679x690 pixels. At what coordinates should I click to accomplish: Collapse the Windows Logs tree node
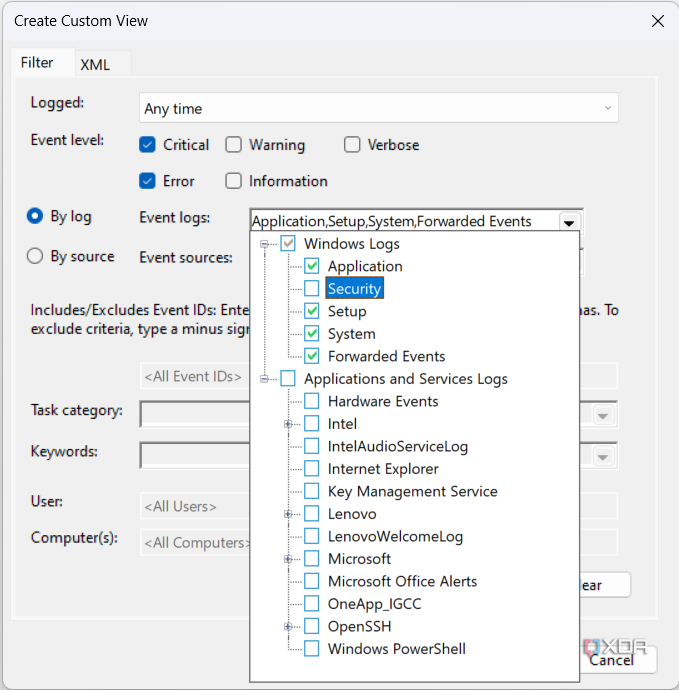[x=264, y=244]
